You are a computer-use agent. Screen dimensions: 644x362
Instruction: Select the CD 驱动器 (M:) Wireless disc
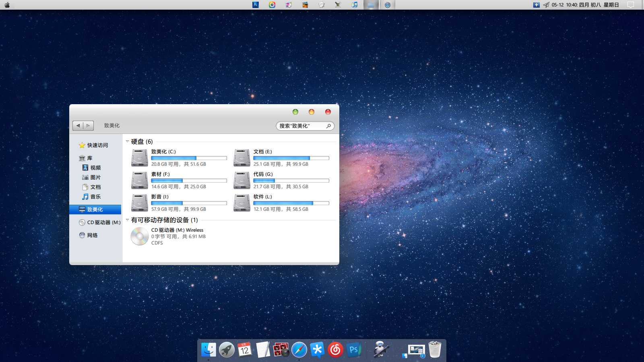tap(168, 236)
